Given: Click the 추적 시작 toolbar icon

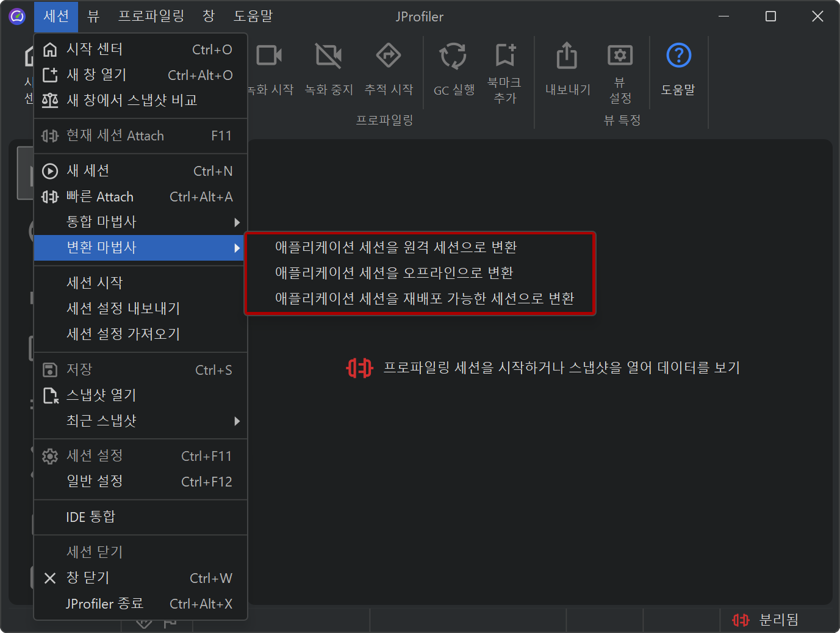Looking at the screenshot, I should 389,56.
